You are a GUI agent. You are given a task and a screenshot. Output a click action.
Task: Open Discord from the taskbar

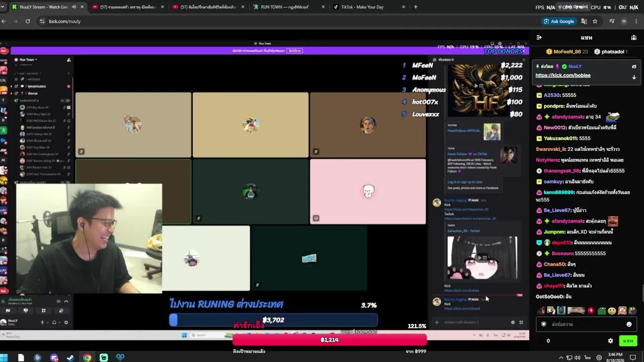coord(54,357)
